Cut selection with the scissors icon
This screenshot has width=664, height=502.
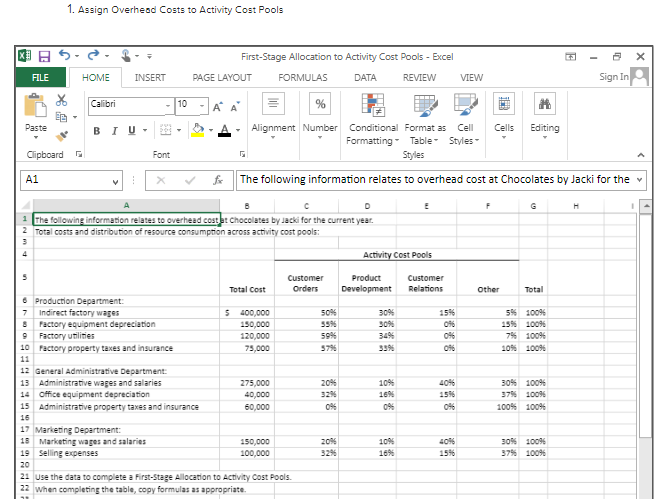61,100
